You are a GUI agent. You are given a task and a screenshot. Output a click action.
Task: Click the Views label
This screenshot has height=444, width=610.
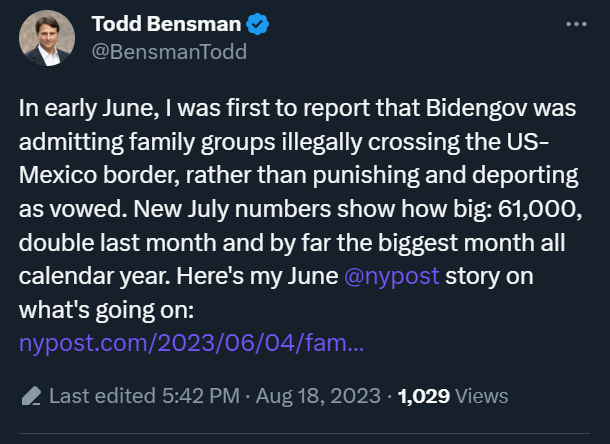(482, 396)
